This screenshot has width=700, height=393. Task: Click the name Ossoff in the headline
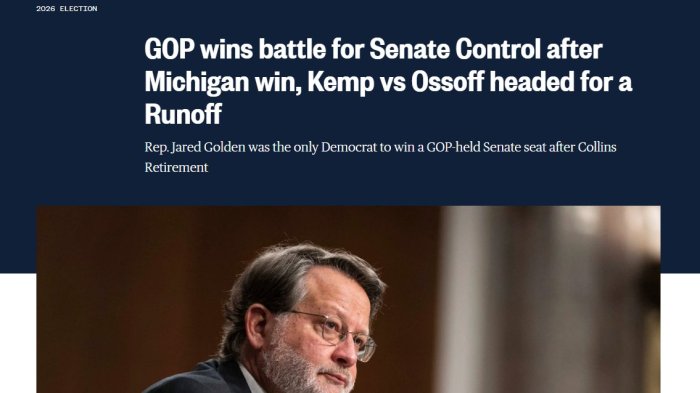pyautogui.click(x=447, y=82)
